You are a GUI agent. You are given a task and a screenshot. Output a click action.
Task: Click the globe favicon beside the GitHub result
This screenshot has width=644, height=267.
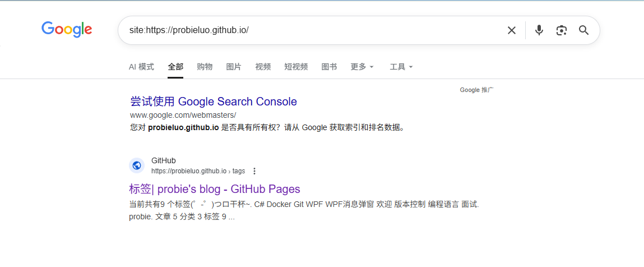137,165
